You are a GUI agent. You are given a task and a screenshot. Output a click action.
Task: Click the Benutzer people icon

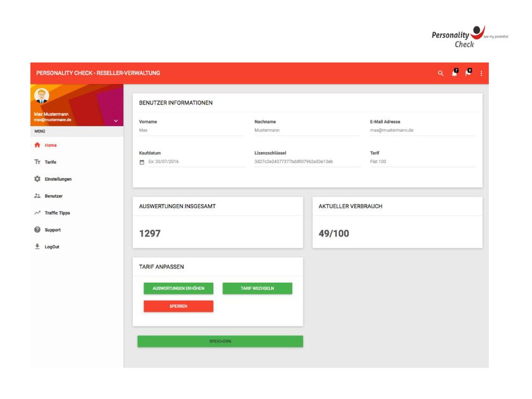[x=37, y=196]
